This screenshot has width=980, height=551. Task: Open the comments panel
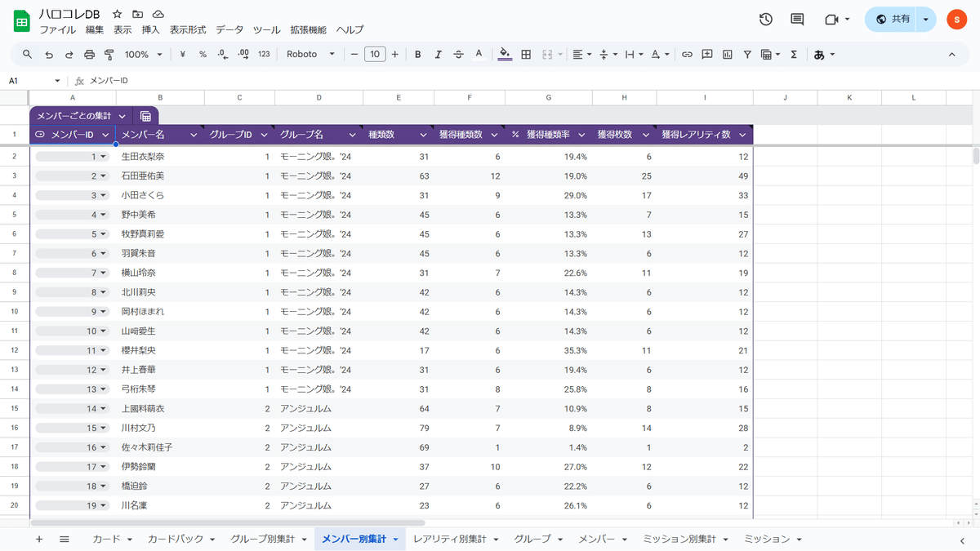point(797,20)
